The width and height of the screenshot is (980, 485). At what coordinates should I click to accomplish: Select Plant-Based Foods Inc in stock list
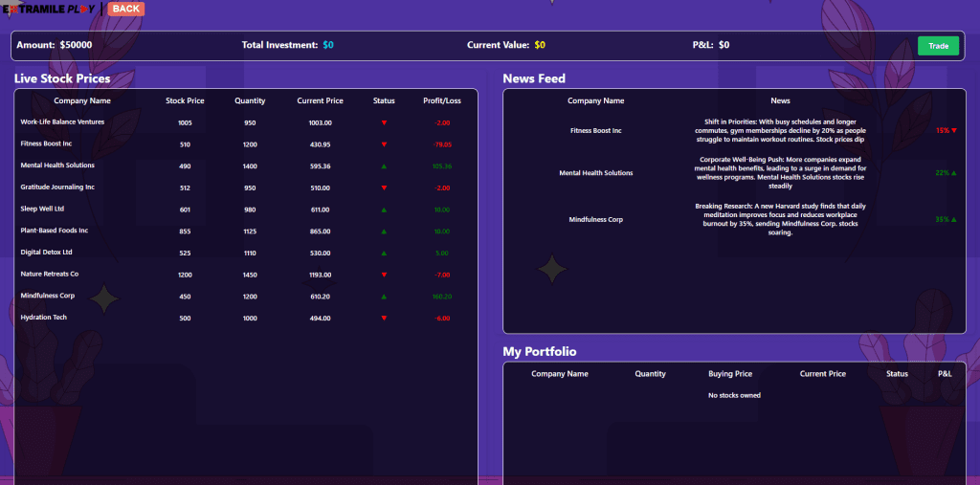pyautogui.click(x=54, y=231)
